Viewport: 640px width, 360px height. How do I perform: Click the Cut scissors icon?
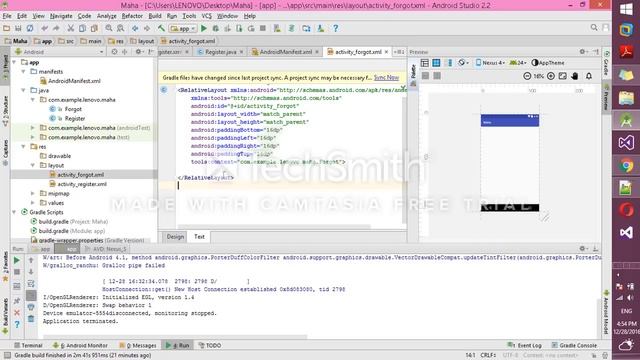[71, 28]
